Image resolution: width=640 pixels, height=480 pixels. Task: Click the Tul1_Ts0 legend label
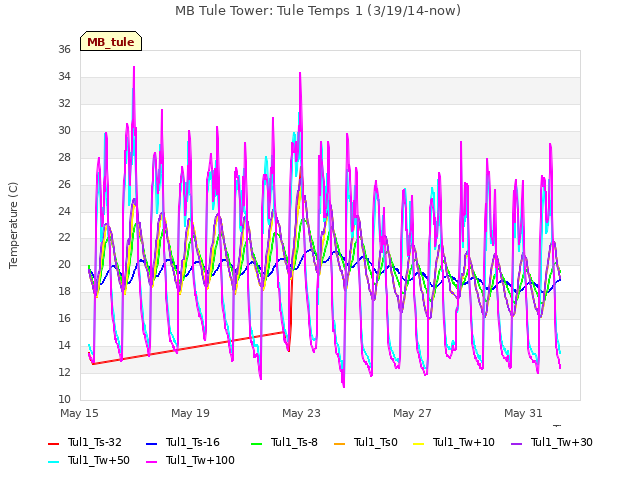pos(376,442)
